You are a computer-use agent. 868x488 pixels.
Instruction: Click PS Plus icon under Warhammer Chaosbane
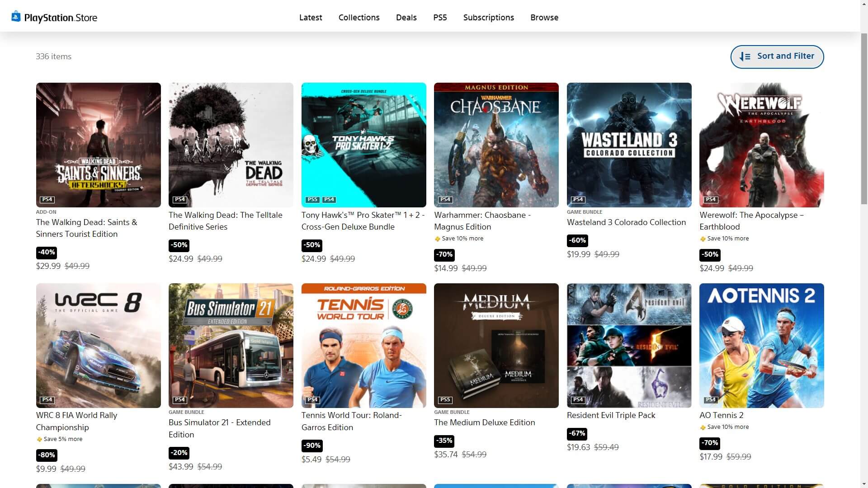437,239
